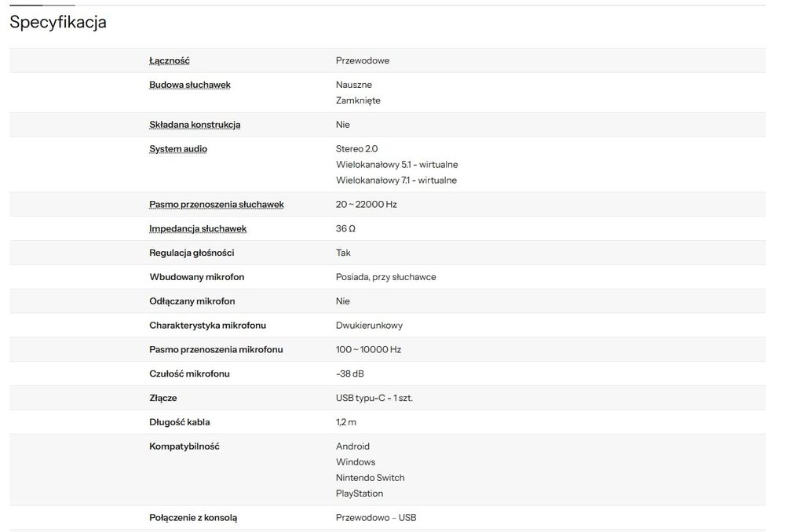Click the Składana konstrukcja label link
Image resolution: width=785 pixels, height=532 pixels.
195,125
